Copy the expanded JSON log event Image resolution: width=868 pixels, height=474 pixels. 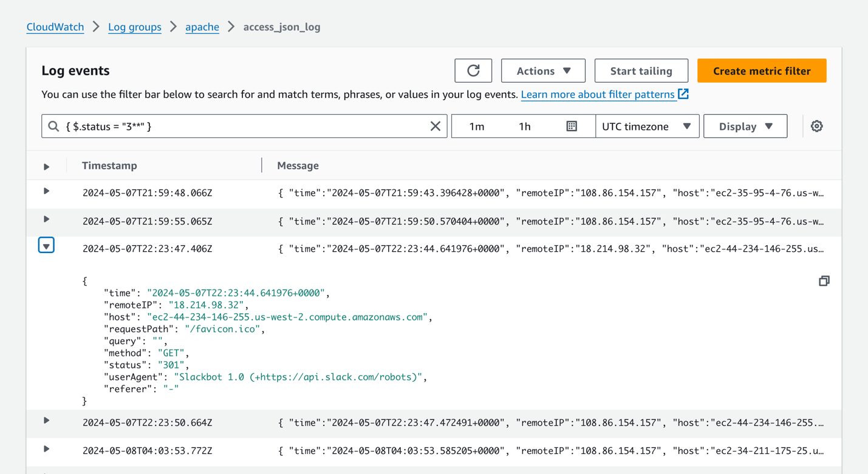tap(824, 281)
